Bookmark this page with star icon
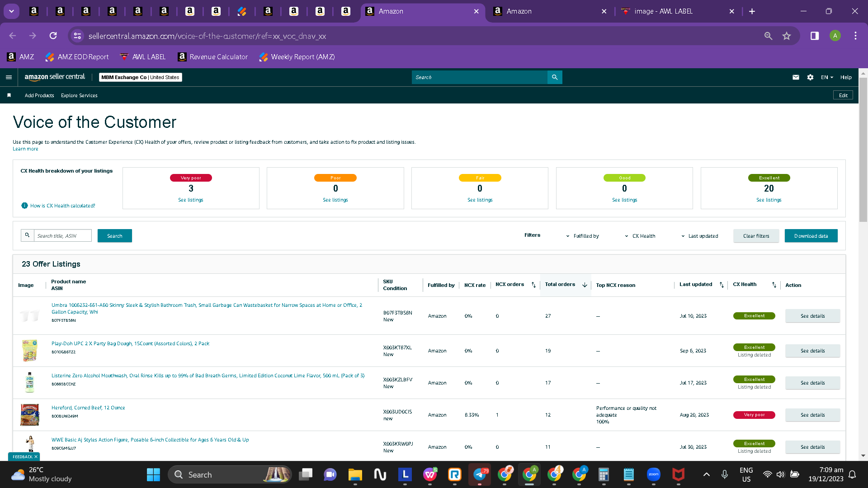The height and width of the screenshot is (488, 868). click(787, 36)
